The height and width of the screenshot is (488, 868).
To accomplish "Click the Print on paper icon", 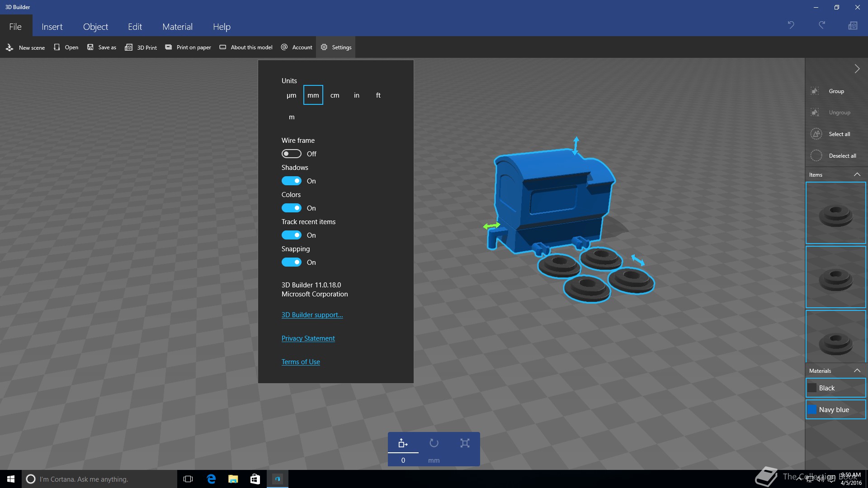I will (x=169, y=47).
